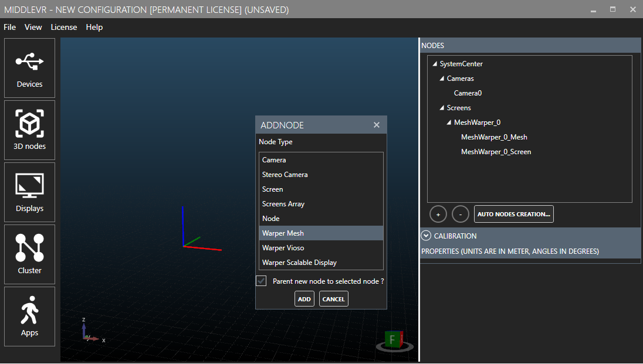The image size is (643, 364).
Task: Collapse the Screens tree node
Action: (x=442, y=108)
